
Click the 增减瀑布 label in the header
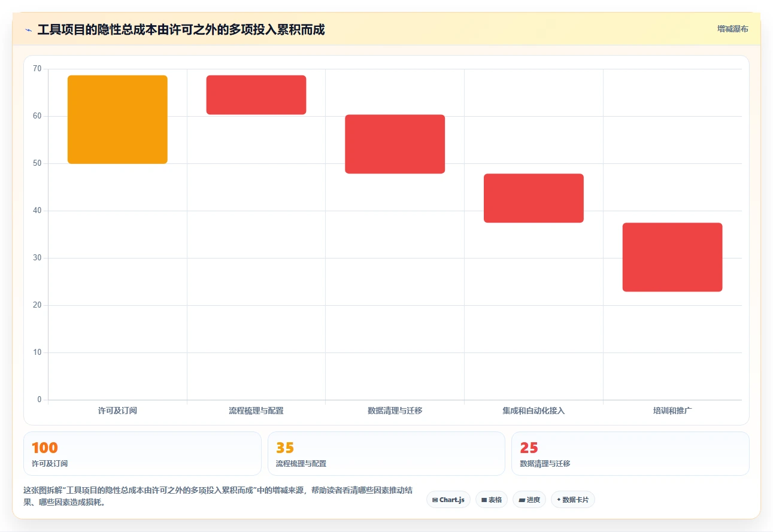point(733,29)
